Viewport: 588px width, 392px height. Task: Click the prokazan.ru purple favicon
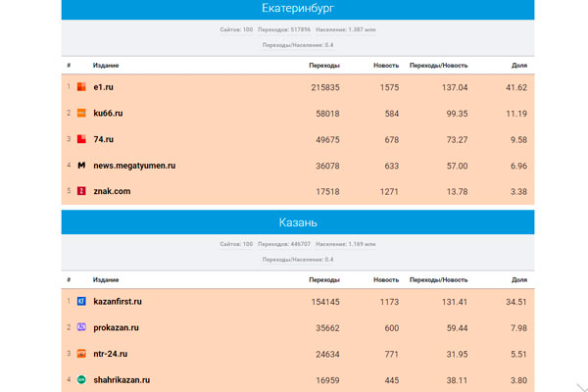tap(82, 327)
